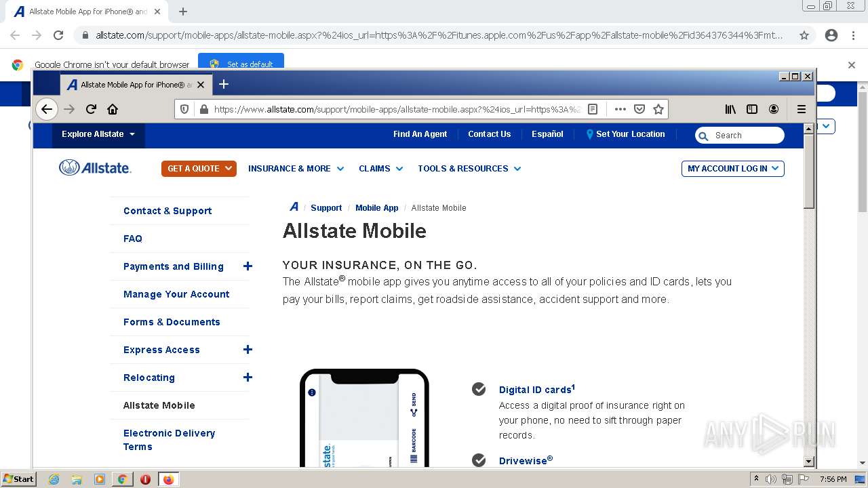Click Mobile App breadcrumb link
This screenshot has width=868, height=488.
[377, 208]
